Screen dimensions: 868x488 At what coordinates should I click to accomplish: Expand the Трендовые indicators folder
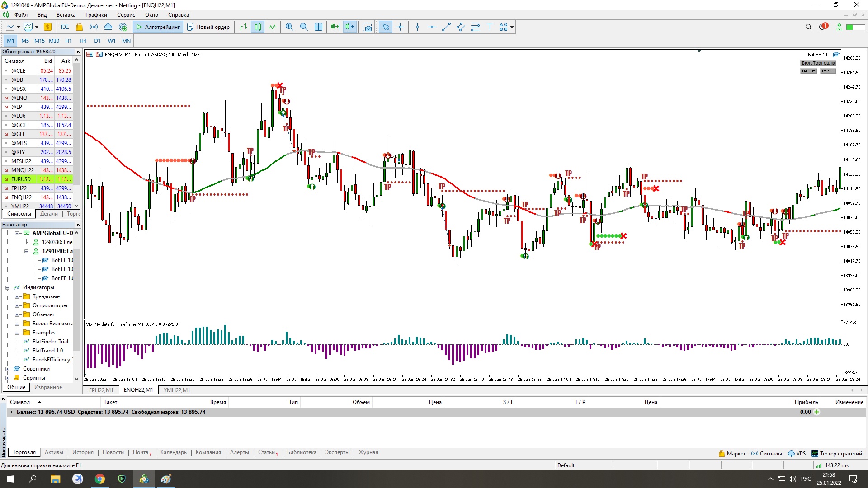(x=17, y=296)
